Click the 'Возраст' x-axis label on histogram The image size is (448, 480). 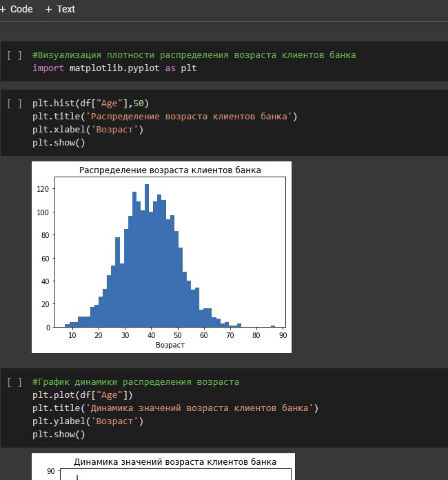coord(170,345)
